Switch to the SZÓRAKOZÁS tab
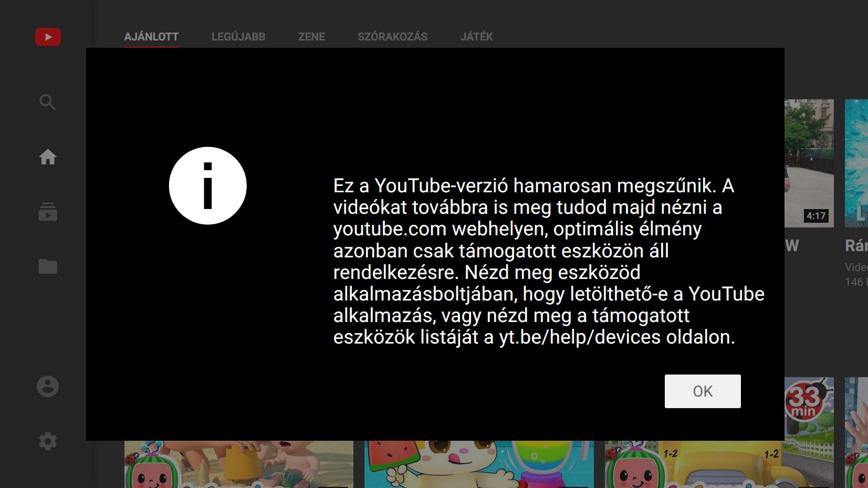Image resolution: width=868 pixels, height=488 pixels. pos(392,37)
